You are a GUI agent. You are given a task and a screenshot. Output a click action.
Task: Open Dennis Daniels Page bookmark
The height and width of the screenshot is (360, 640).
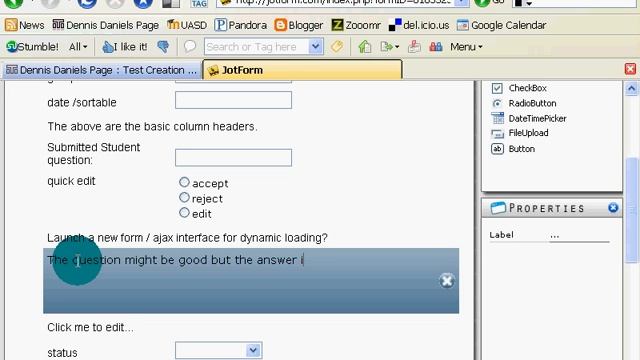click(106, 25)
